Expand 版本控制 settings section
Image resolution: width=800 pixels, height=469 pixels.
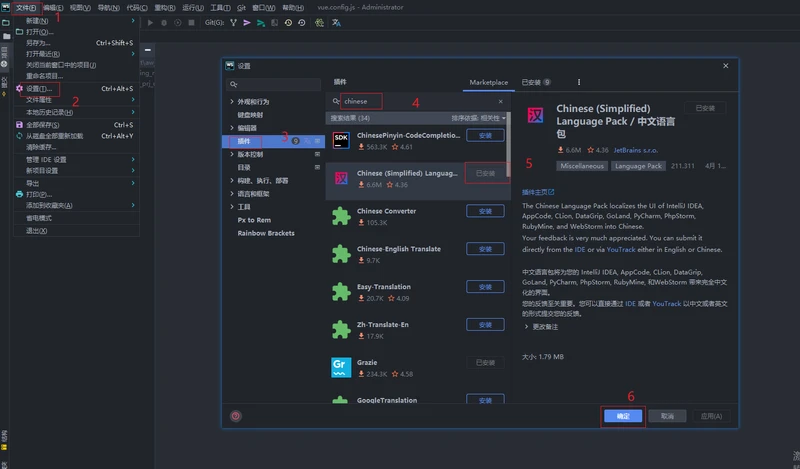[232, 154]
